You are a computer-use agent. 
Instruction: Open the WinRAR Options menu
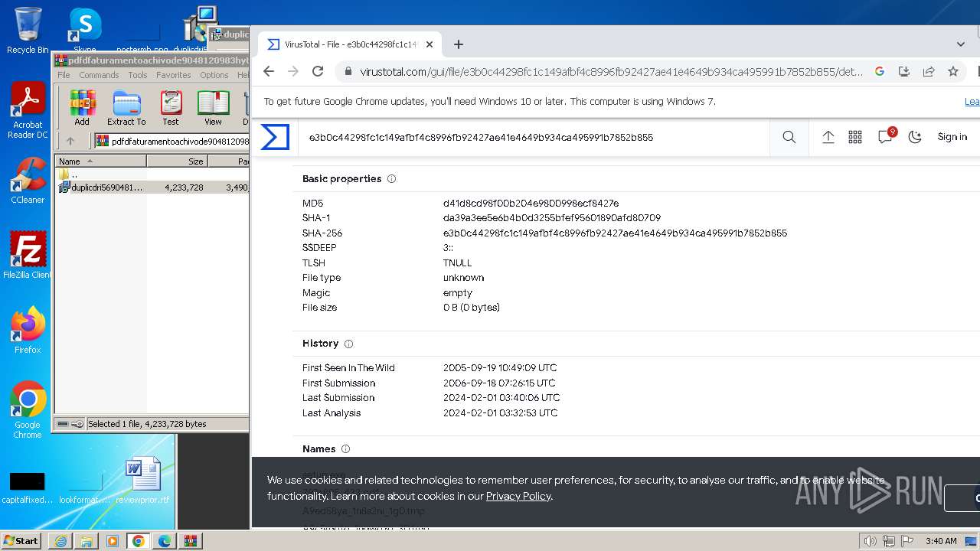click(214, 75)
